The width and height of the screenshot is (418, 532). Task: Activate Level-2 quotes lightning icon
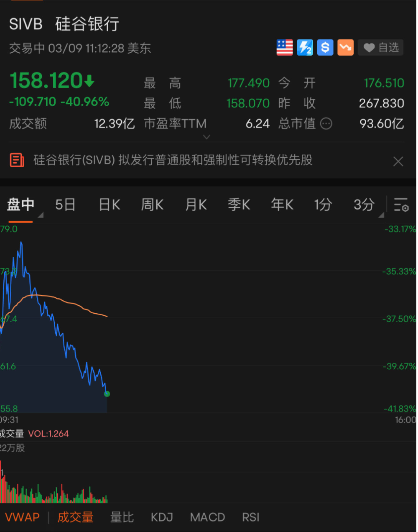(x=305, y=47)
